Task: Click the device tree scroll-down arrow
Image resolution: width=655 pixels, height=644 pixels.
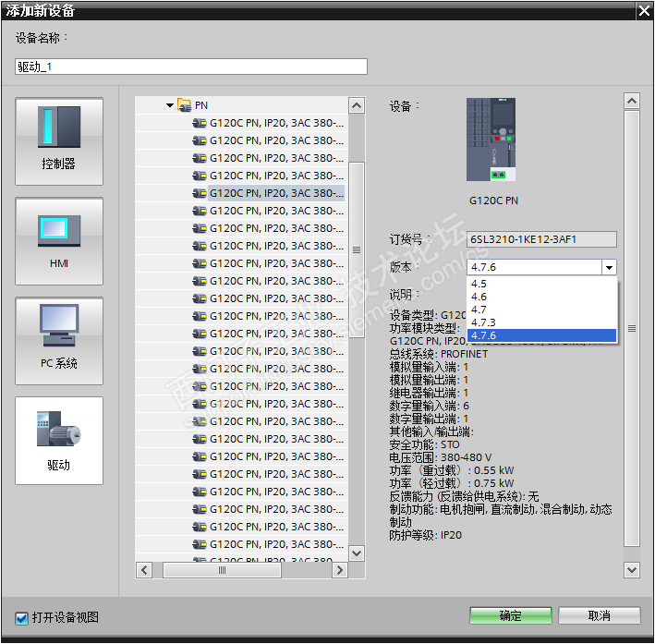Action: [357, 553]
